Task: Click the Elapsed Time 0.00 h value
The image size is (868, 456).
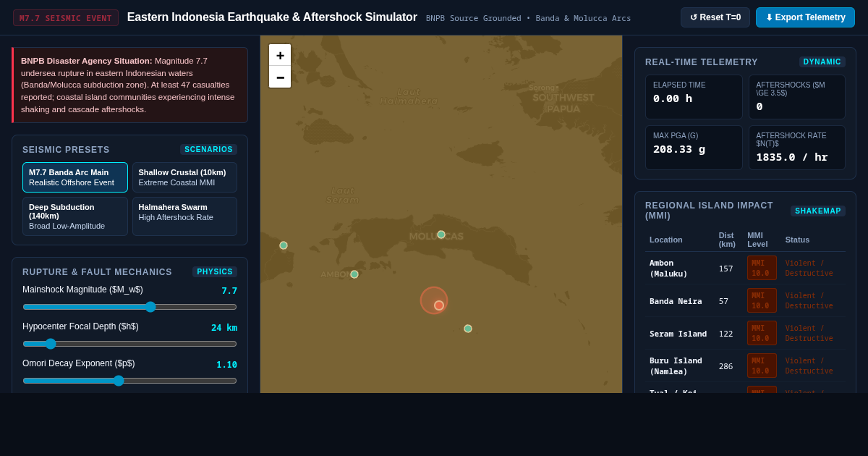Action: [x=673, y=98]
